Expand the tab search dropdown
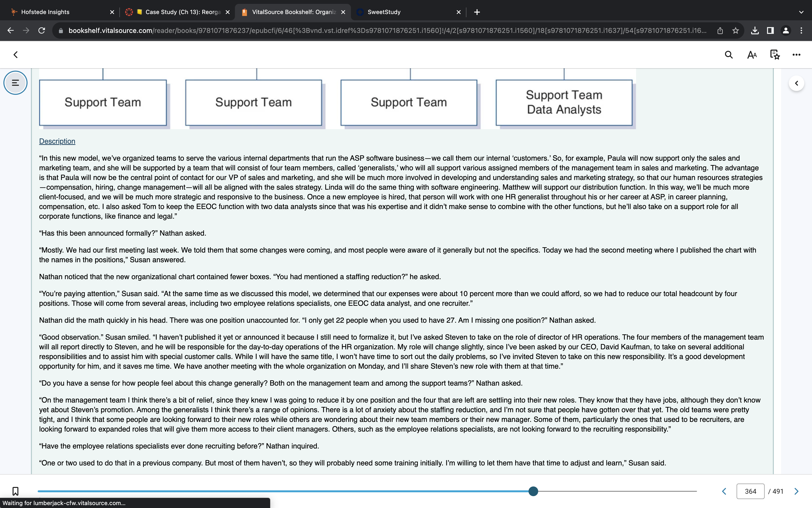Screen dimensions: 812x508 801,12
